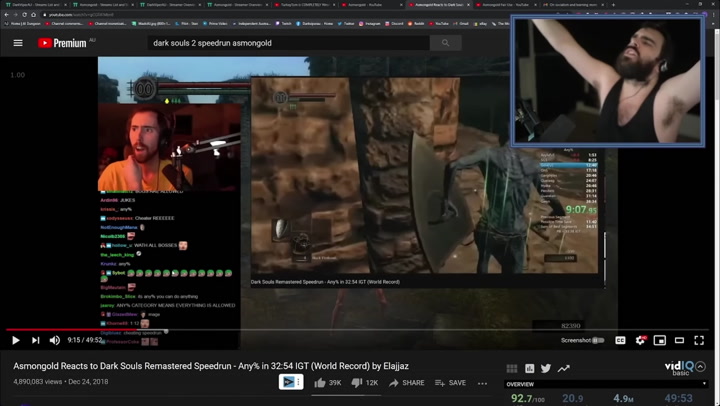
Task: Click the vidIQ Twitter bird icon
Action: click(x=546, y=368)
